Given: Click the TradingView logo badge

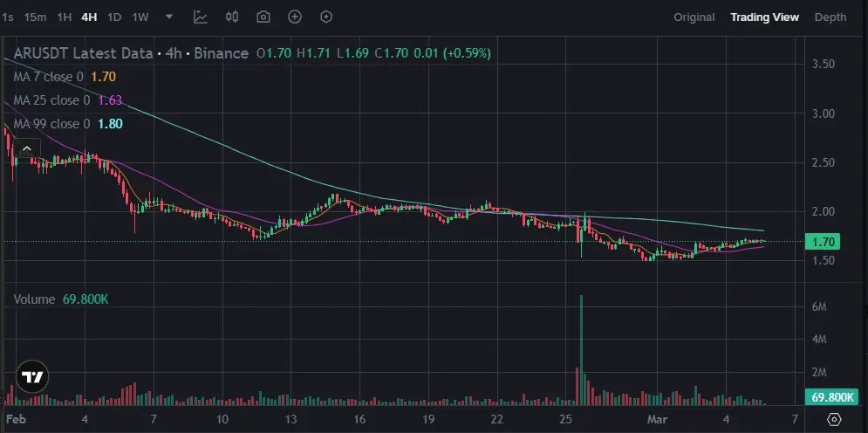Looking at the screenshot, I should pyautogui.click(x=32, y=378).
